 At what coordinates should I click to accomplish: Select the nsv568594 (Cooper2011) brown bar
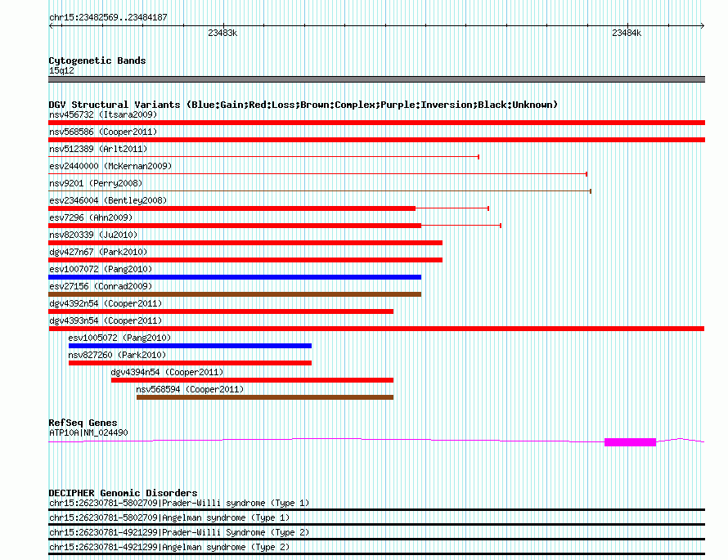tap(265, 397)
